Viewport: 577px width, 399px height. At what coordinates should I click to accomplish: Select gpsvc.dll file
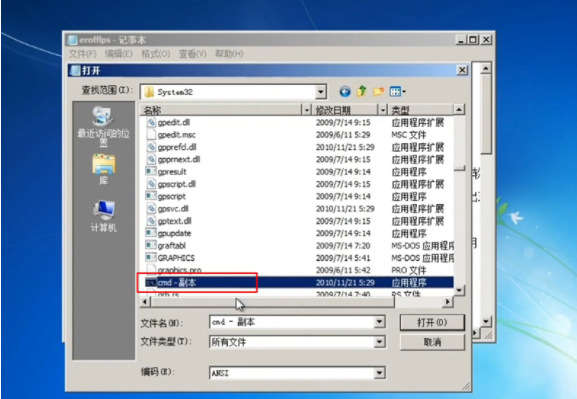(173, 209)
